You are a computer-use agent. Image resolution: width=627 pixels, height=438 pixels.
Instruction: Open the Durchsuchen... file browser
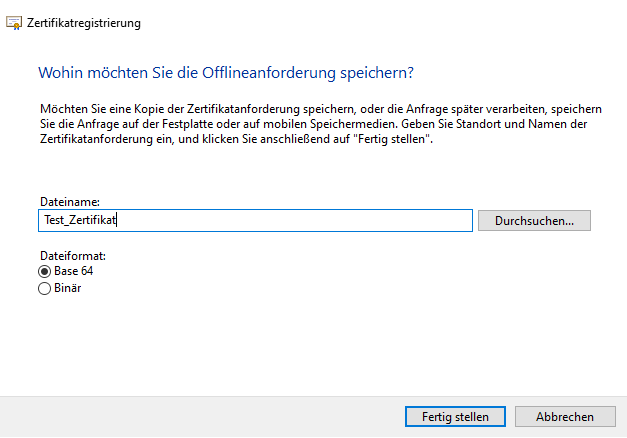click(534, 220)
